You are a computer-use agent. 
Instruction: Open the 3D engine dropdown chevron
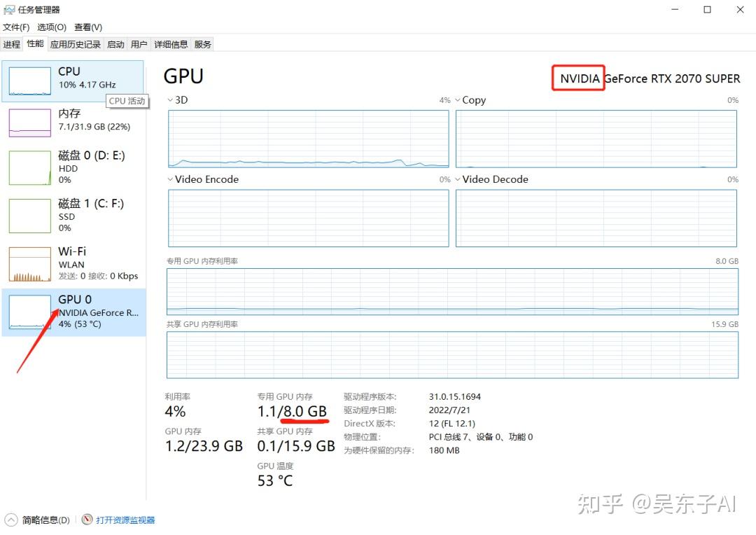[170, 100]
